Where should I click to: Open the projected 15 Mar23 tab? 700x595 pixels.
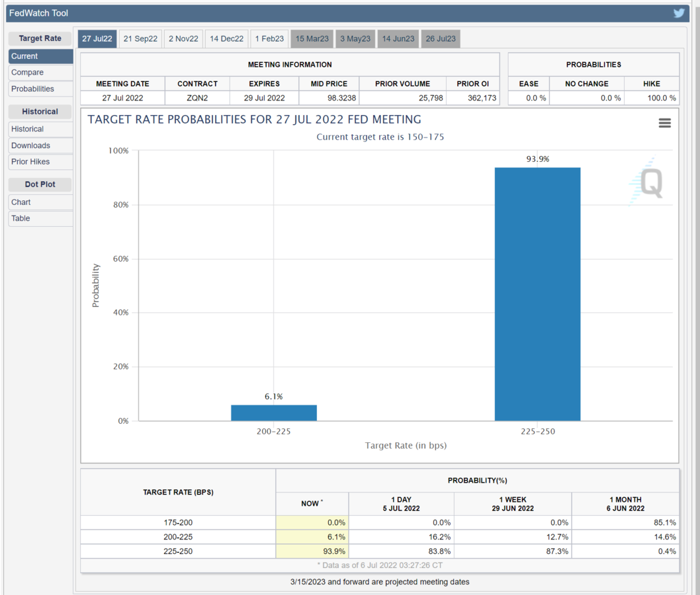pos(312,39)
